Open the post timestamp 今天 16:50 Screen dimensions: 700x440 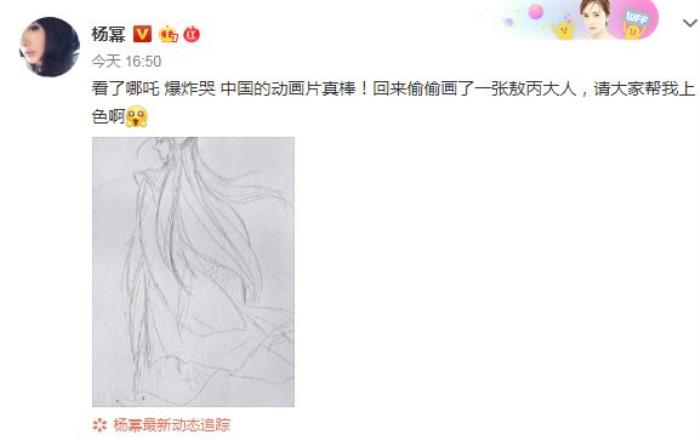[126, 61]
